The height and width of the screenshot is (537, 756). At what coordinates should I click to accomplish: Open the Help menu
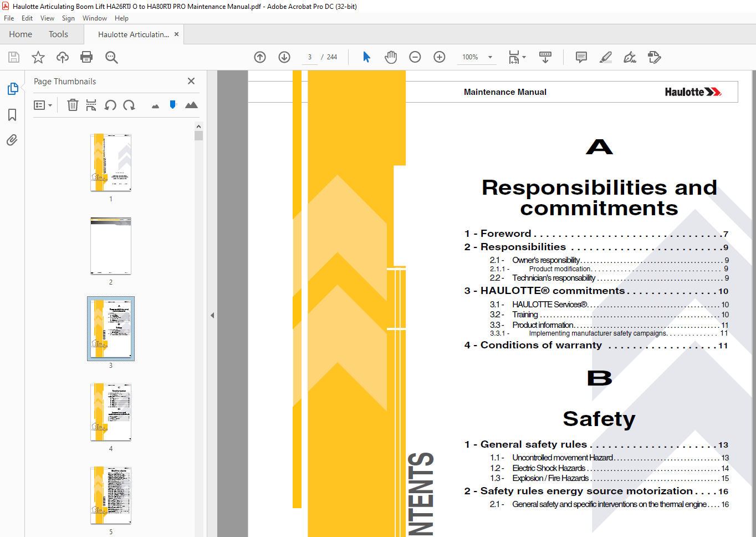(121, 18)
